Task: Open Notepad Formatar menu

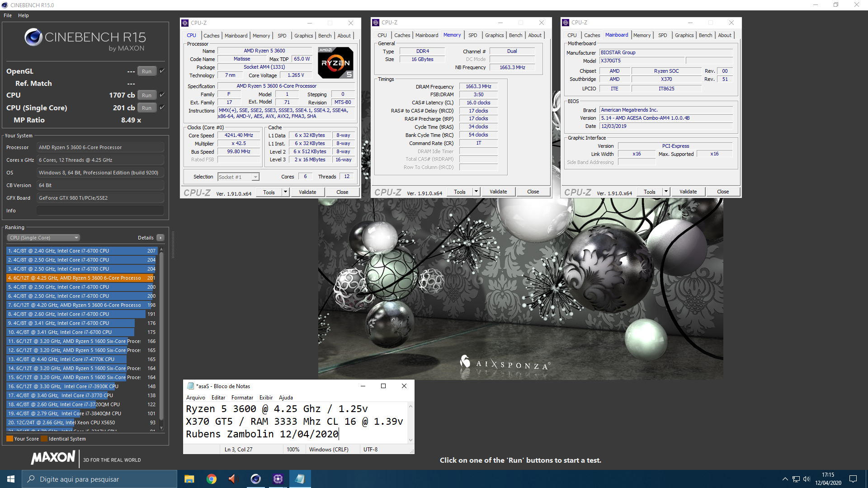Action: (x=242, y=398)
